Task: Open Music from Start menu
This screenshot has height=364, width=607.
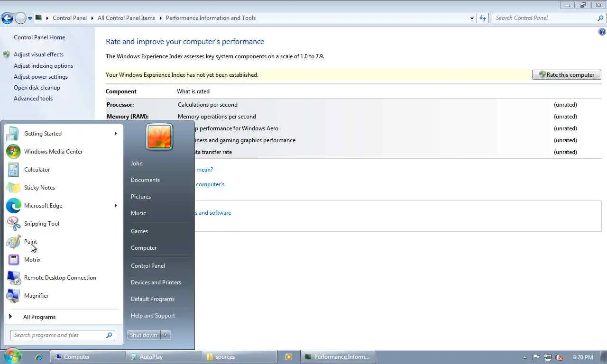Action: tap(138, 213)
